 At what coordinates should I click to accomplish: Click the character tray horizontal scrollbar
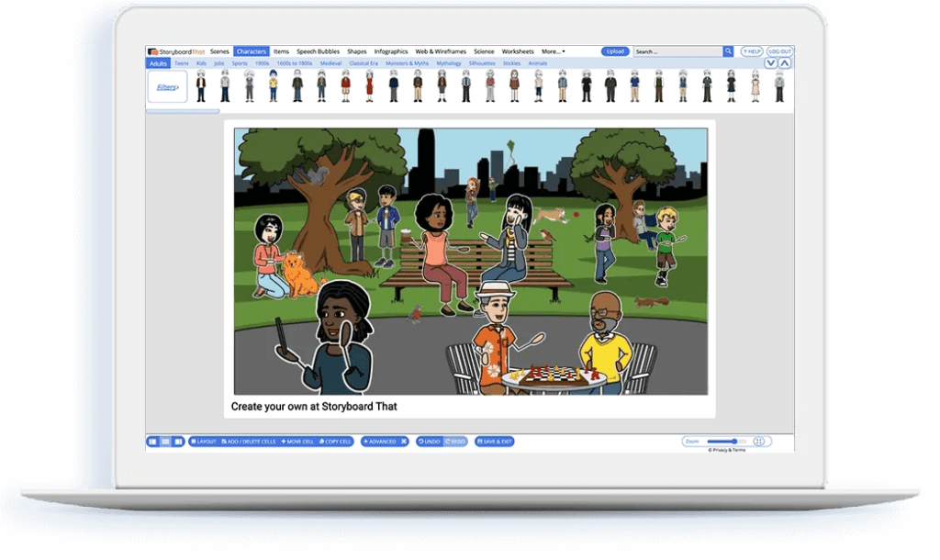[183, 111]
